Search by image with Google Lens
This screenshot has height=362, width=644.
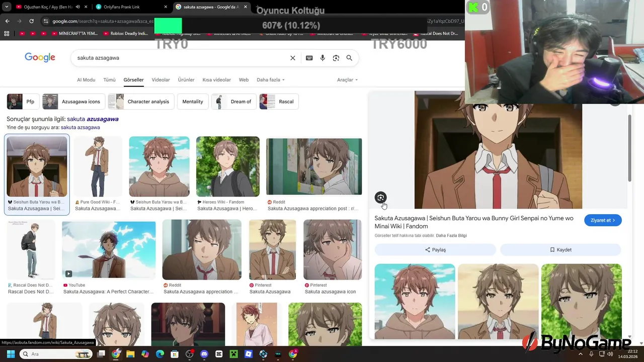[336, 58]
